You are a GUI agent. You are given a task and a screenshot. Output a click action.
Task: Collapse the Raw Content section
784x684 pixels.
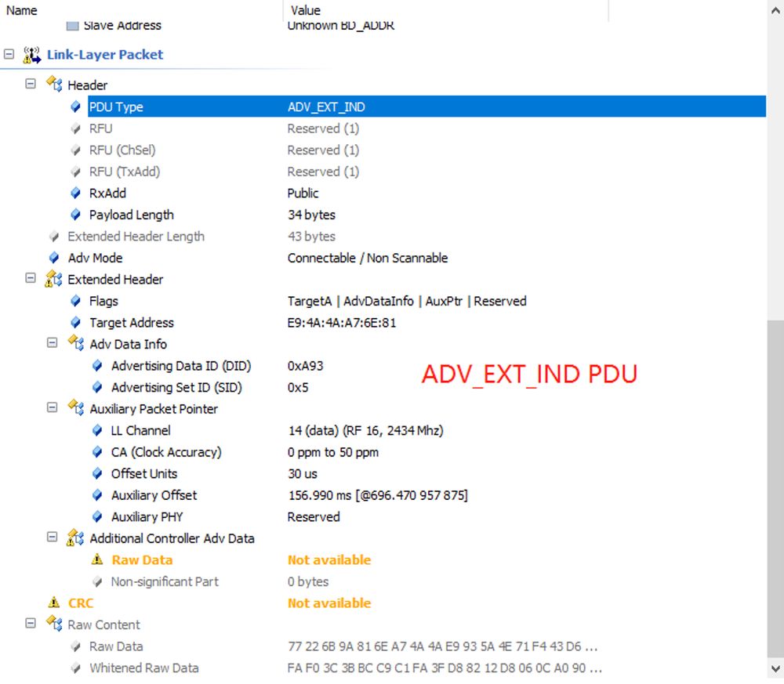[31, 623]
